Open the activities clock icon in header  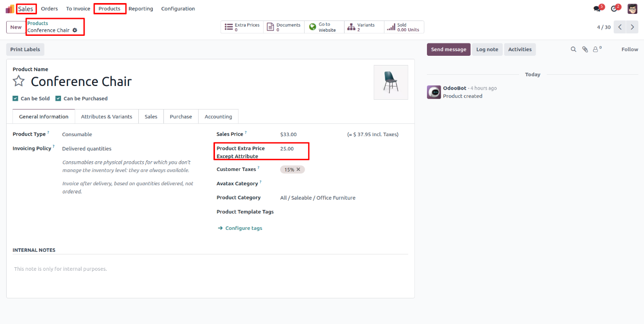[x=614, y=9]
